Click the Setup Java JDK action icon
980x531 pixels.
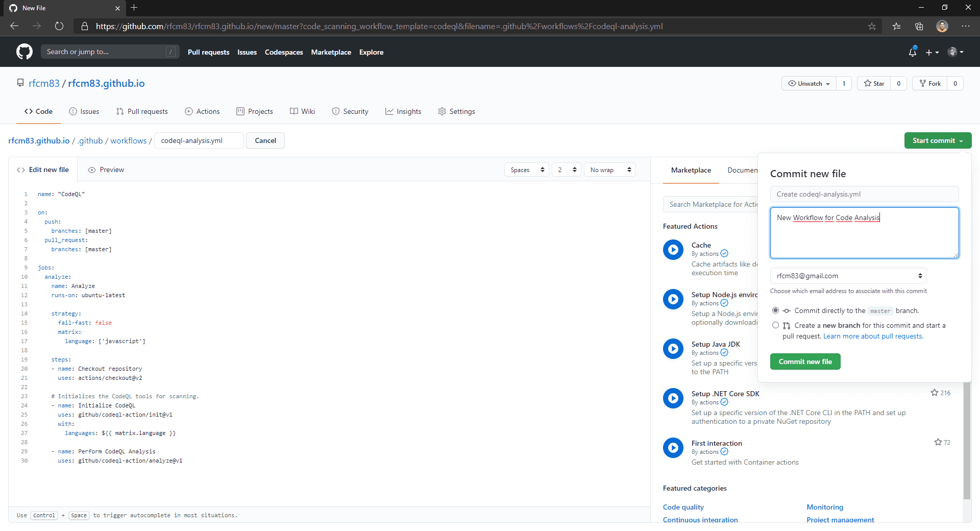673,349
